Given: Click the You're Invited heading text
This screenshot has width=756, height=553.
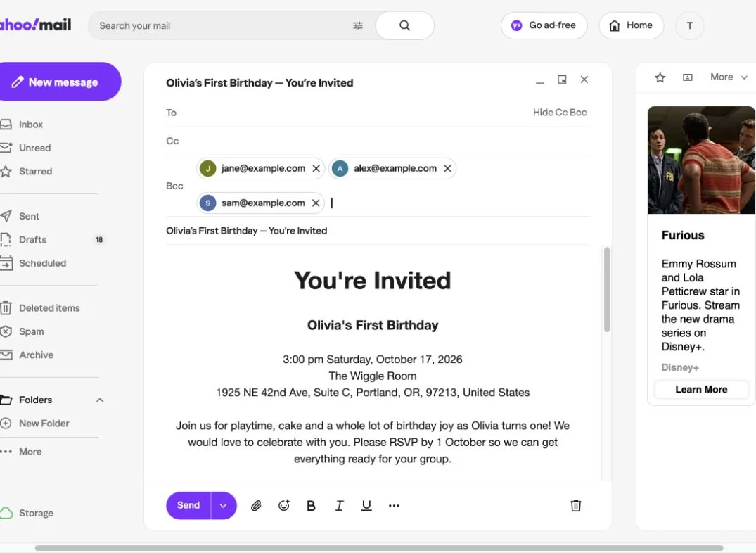Looking at the screenshot, I should 373,280.
